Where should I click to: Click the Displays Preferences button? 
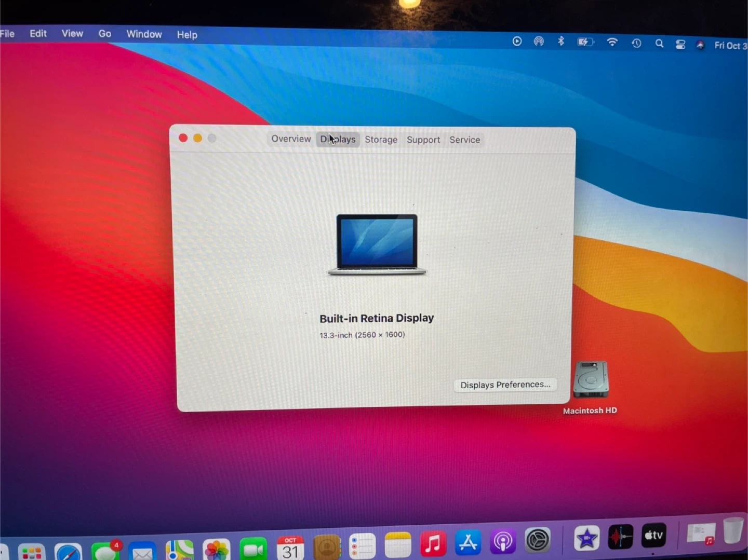pos(505,385)
